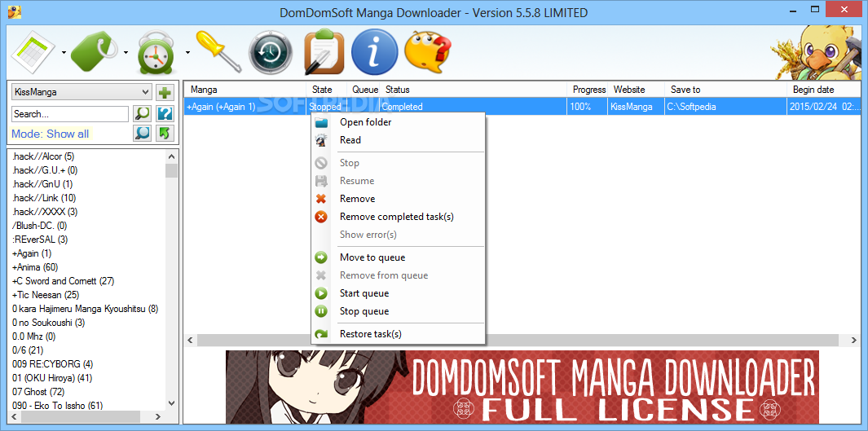Sort by the State column header
Viewport: 868px width, 431px height.
(326, 90)
